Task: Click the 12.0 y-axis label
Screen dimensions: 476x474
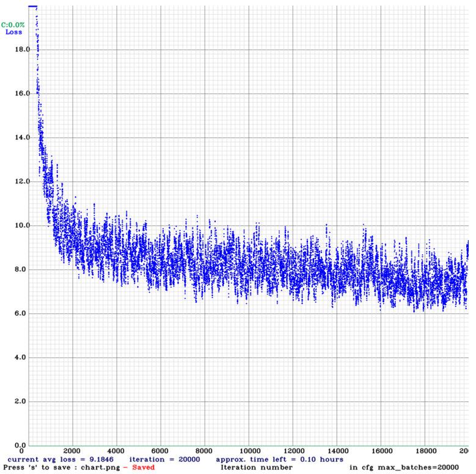Action: (23, 181)
